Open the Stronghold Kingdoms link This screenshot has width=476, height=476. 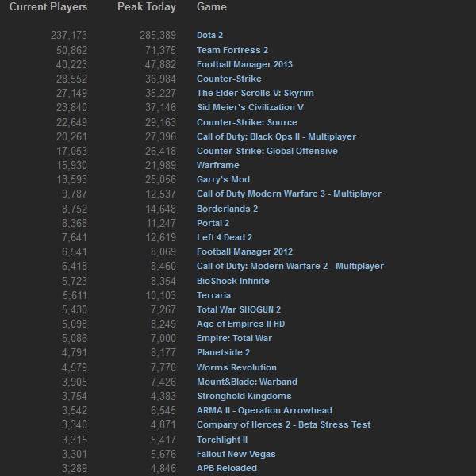(x=244, y=396)
